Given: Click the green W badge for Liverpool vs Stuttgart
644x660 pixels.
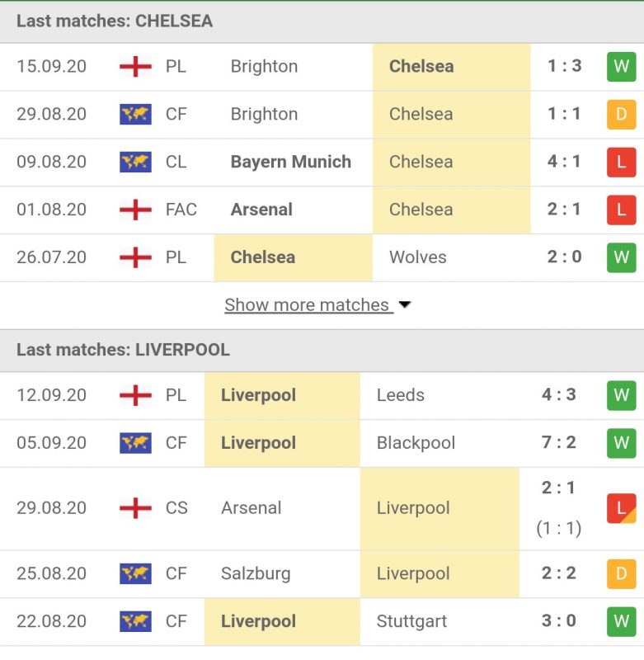Looking at the screenshot, I should [621, 621].
